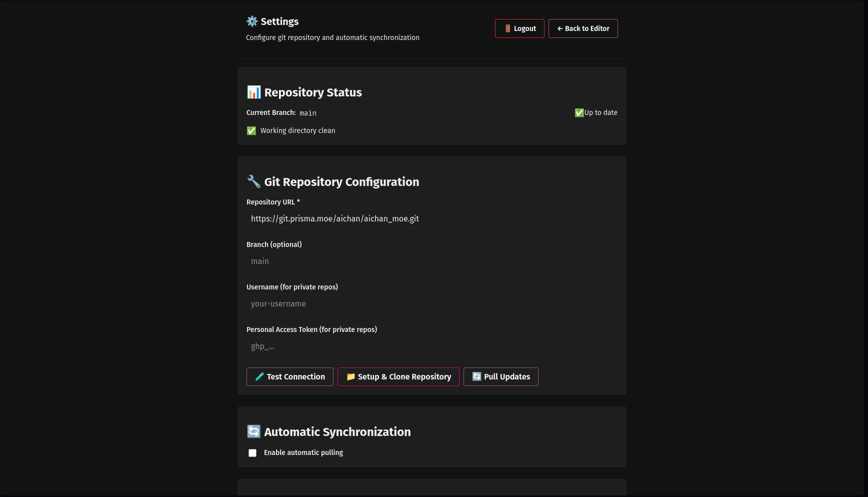Click the sync icon beside Automatic Synchronization
This screenshot has height=497, width=868.
253,431
